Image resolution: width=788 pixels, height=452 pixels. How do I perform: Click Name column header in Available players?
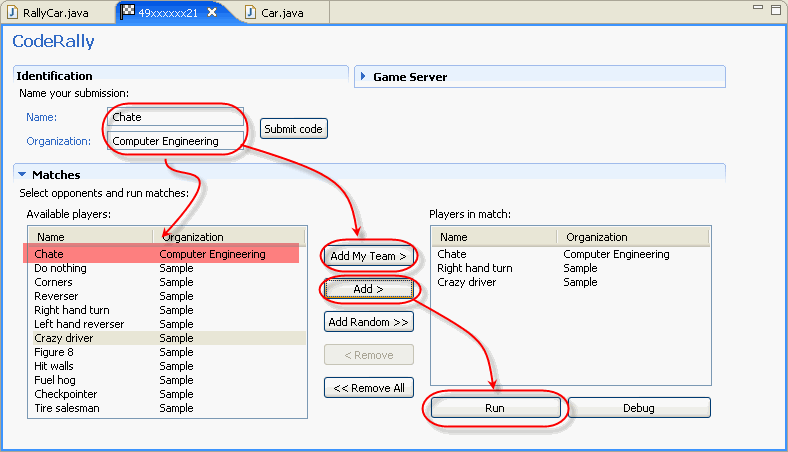click(x=91, y=237)
